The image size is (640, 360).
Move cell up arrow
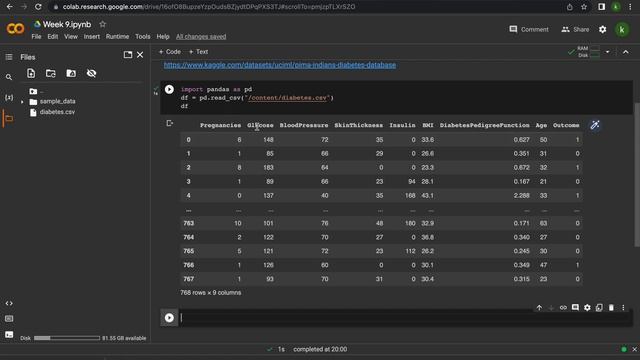539,308
